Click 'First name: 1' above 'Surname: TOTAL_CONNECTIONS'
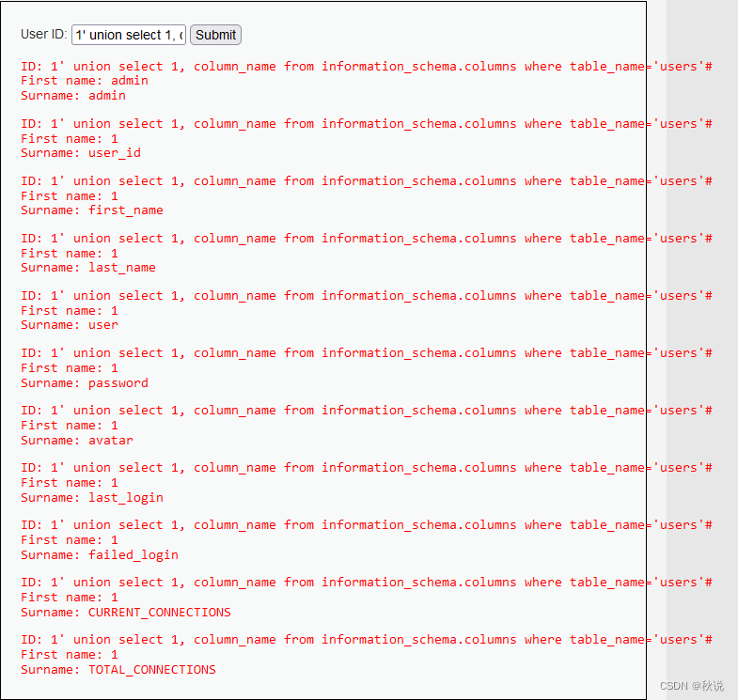Screen dimensions: 738x700 tap(70, 655)
